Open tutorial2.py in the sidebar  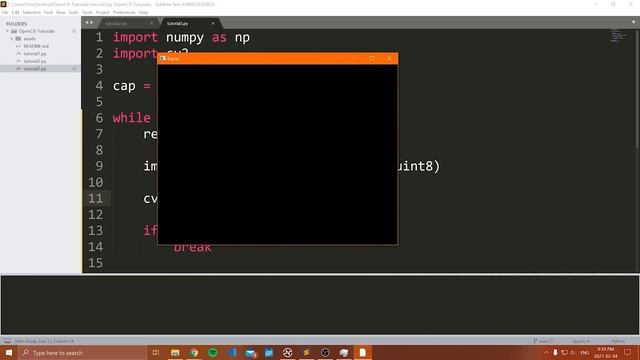35,61
